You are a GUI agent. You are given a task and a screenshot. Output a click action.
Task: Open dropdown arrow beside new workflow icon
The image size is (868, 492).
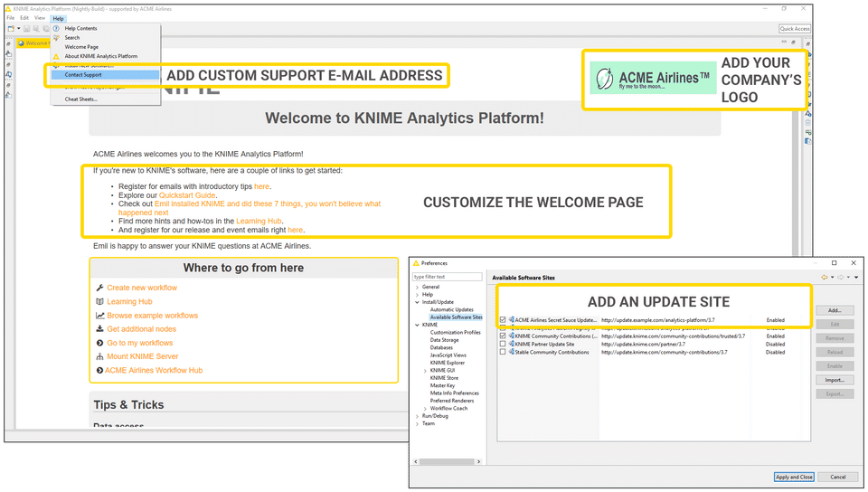point(18,28)
